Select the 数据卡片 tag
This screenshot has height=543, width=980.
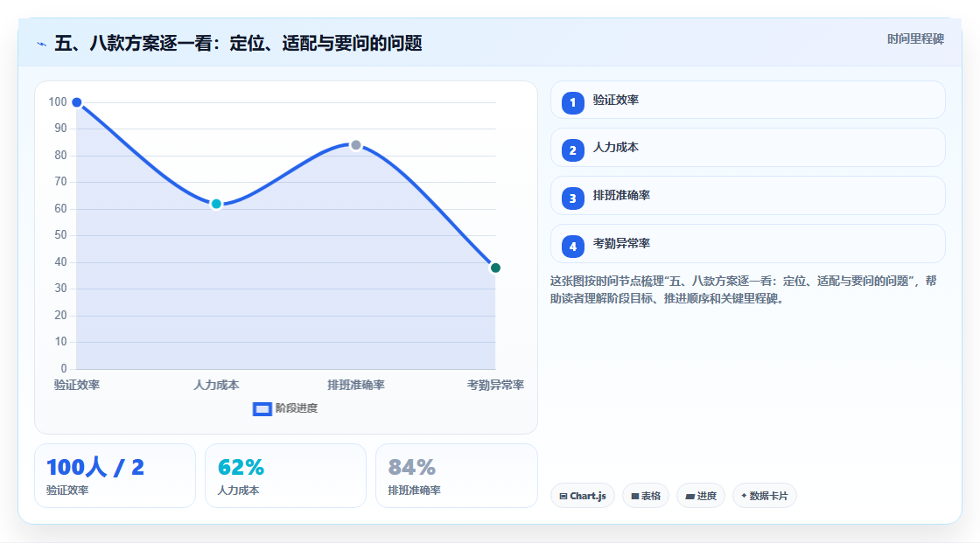[765, 496]
